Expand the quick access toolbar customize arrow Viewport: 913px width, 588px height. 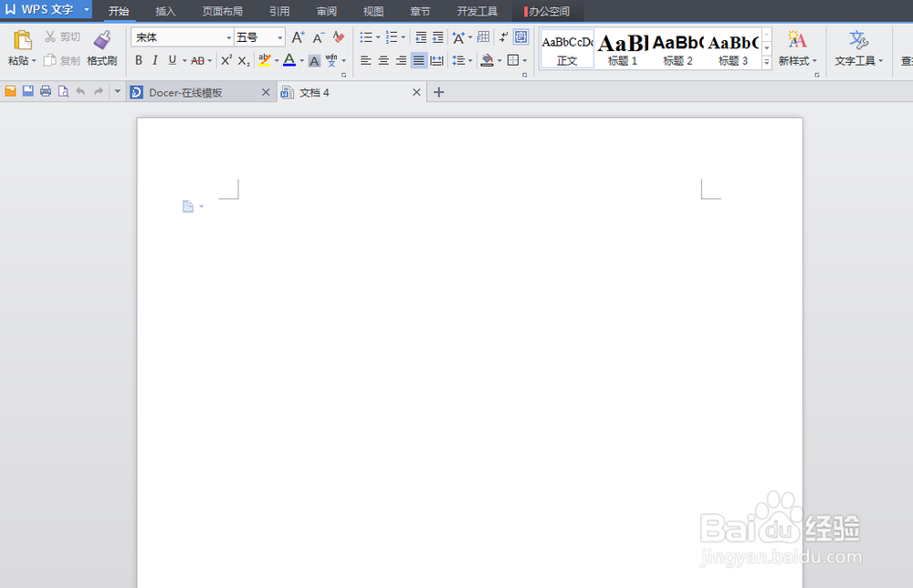pos(117,90)
